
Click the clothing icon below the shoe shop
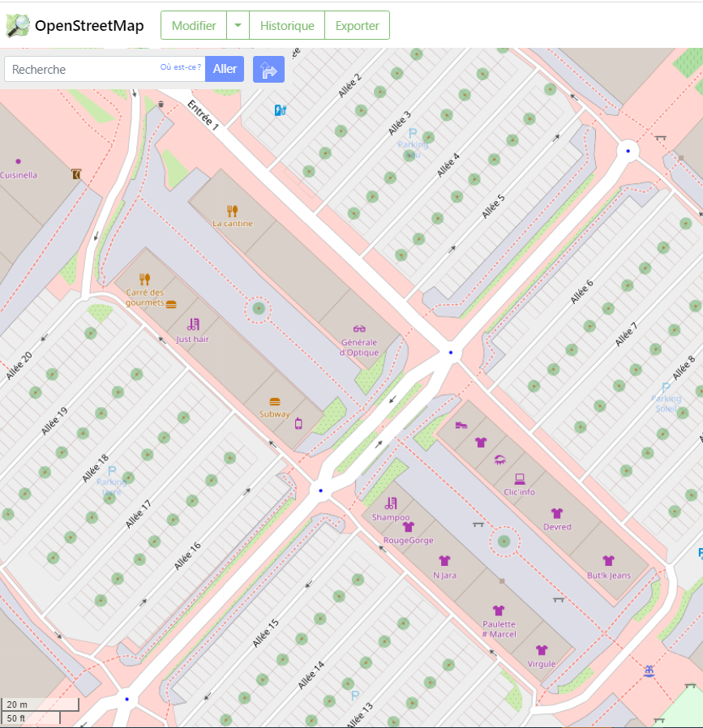pos(481,443)
